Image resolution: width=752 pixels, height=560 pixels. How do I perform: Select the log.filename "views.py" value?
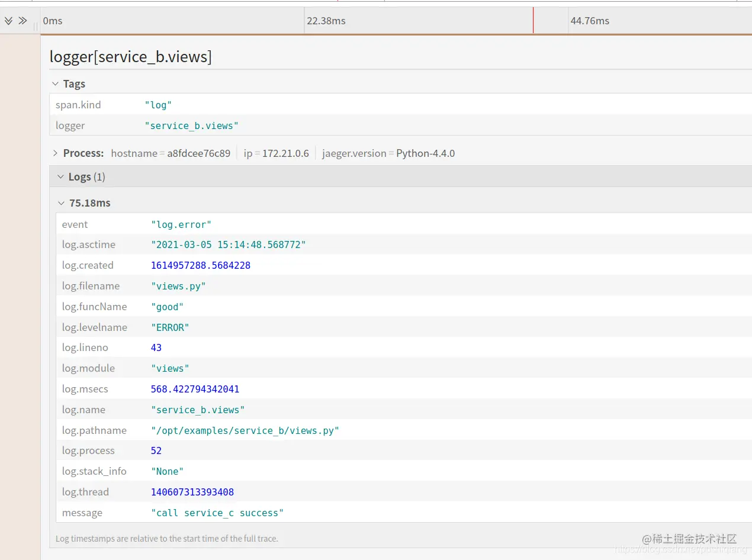(178, 286)
